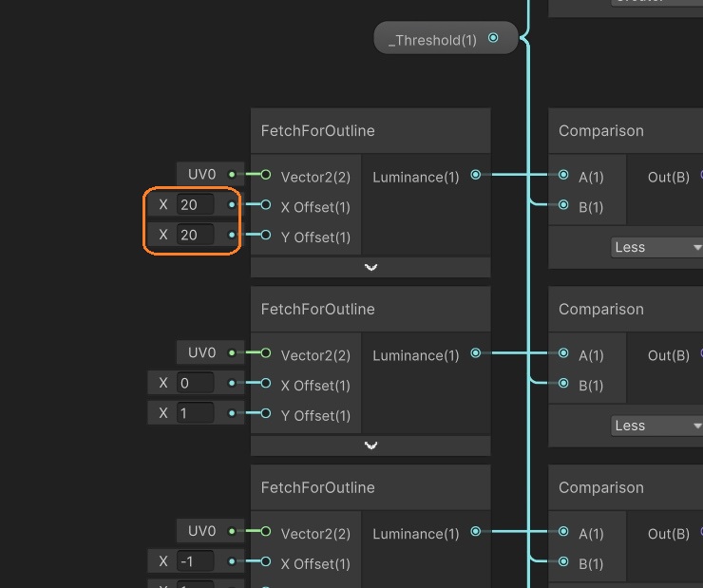Click Vector2(2) input port on top FetchForOutline node
This screenshot has width=703, height=588.
tap(266, 175)
